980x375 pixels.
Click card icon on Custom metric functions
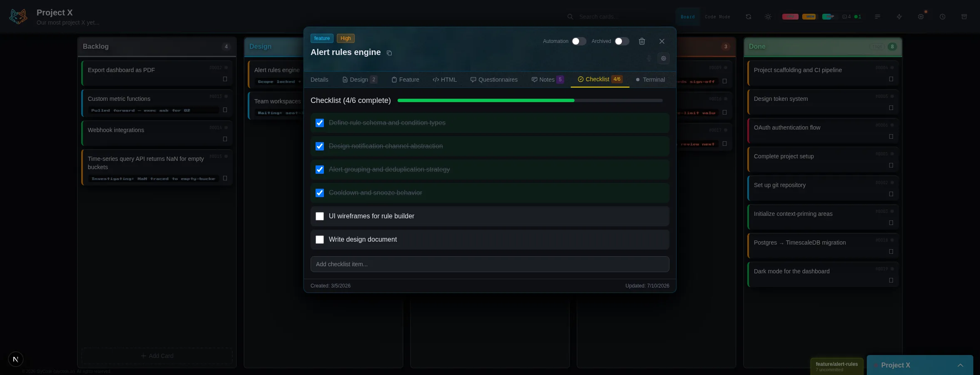point(225,110)
